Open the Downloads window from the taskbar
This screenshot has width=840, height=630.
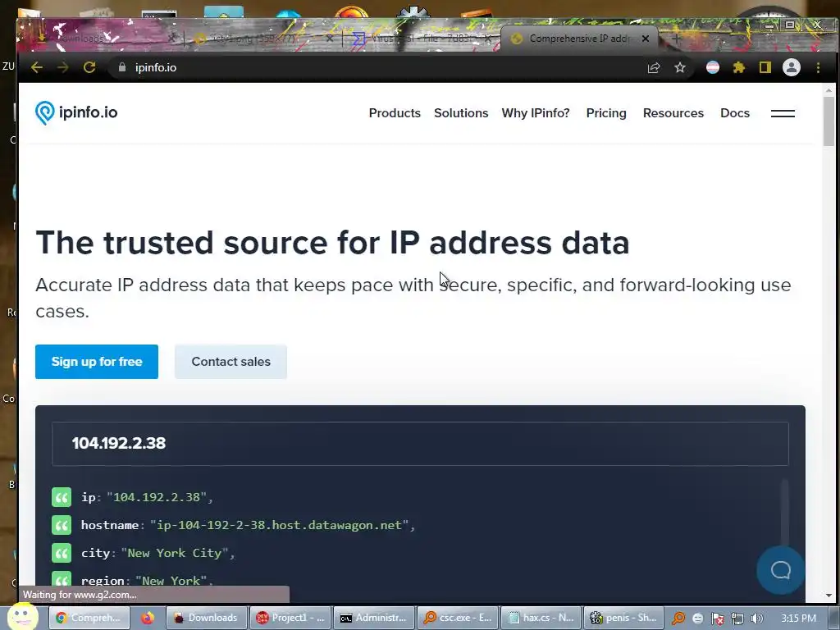(207, 618)
